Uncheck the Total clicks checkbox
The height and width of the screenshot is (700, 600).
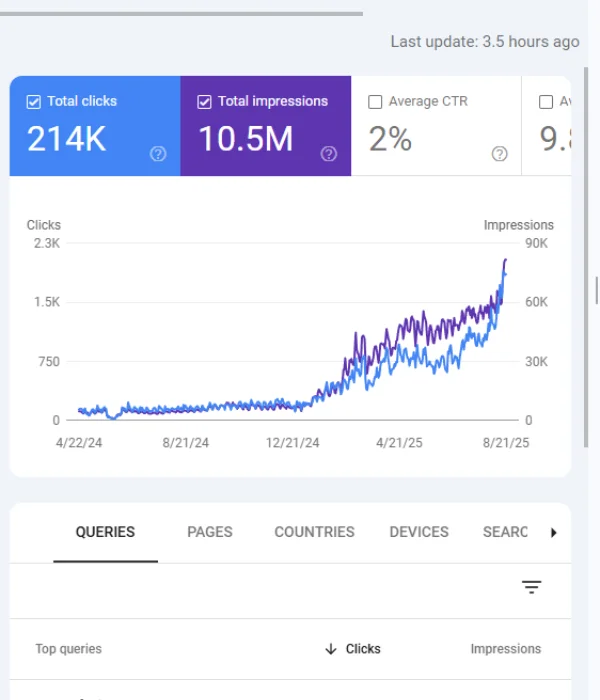click(33, 101)
